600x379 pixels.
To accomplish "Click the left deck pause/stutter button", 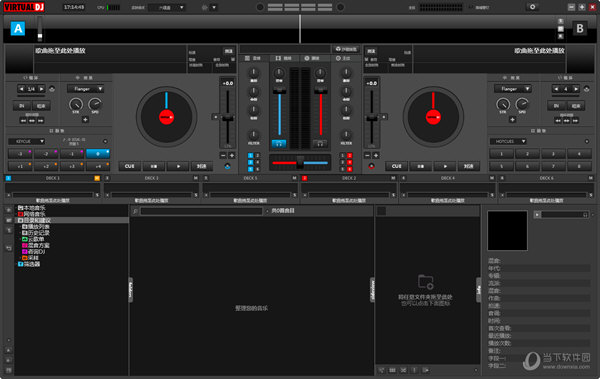I will point(154,166).
